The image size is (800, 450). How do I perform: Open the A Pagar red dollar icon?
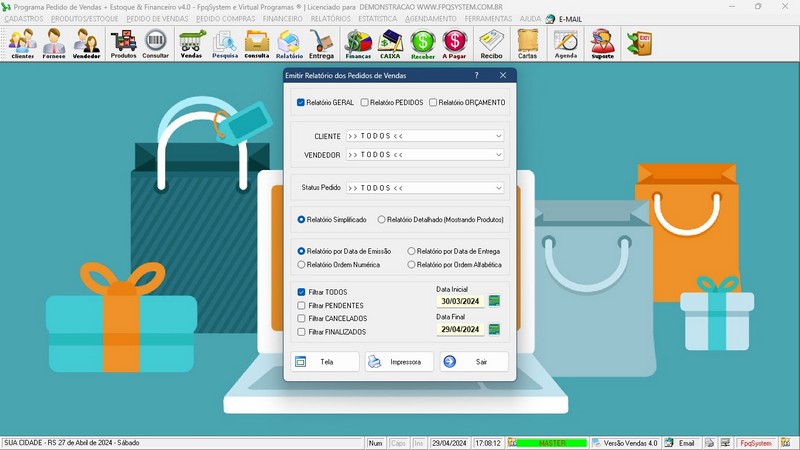click(455, 44)
